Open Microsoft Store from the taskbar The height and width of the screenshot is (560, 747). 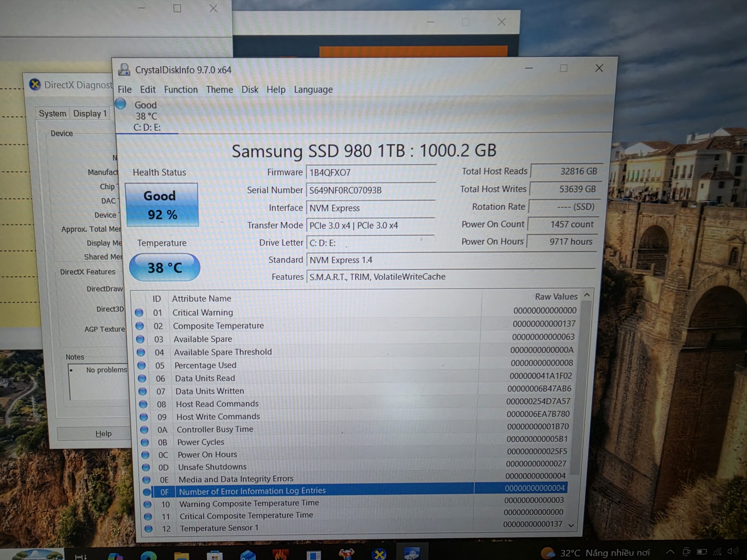pos(214,555)
